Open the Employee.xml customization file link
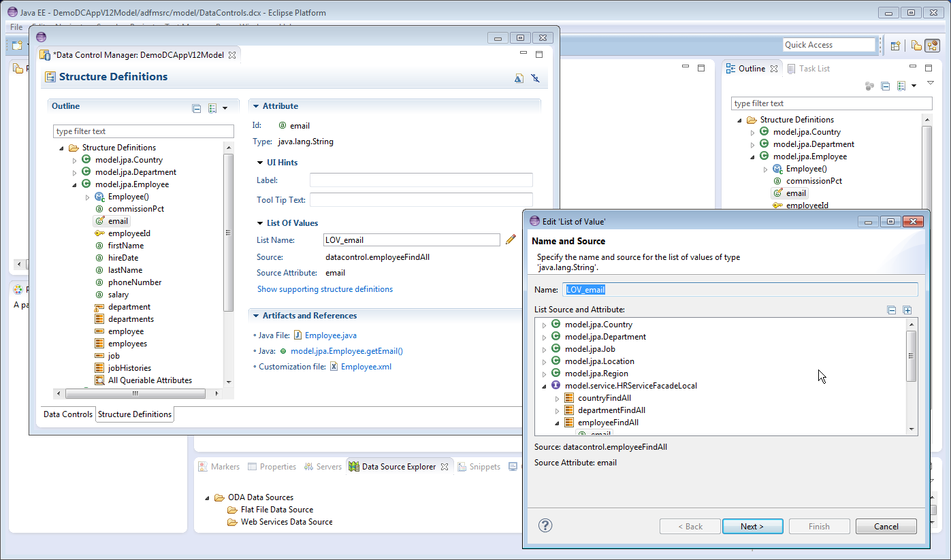 (x=366, y=367)
